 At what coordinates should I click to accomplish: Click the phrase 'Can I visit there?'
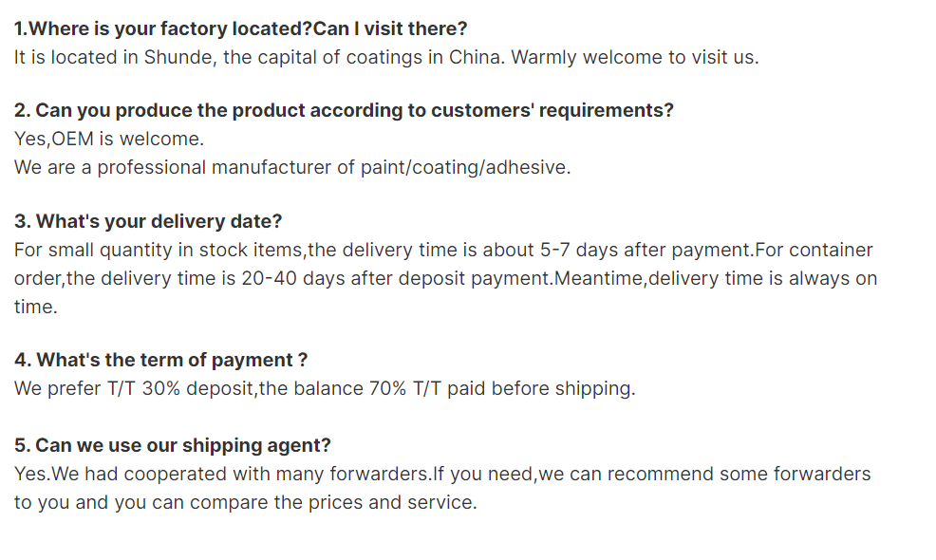tap(390, 28)
